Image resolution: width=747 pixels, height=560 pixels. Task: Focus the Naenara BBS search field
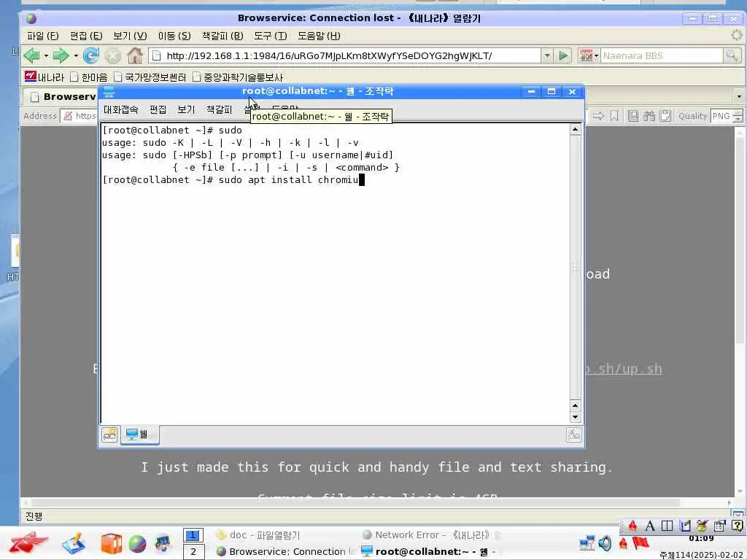661,55
